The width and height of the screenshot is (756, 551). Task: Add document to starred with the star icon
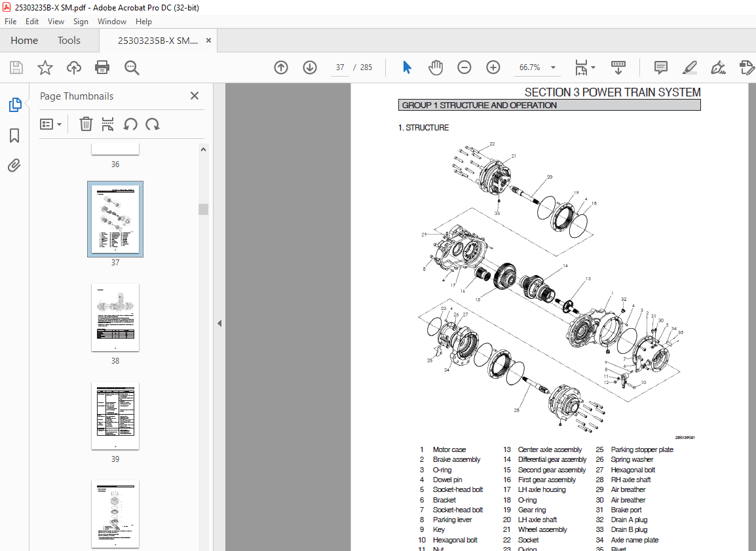[x=45, y=67]
